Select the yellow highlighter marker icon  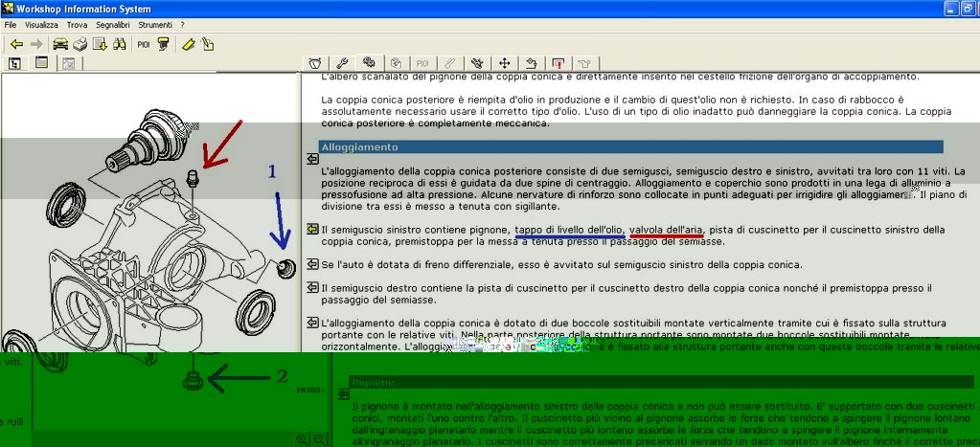tap(188, 44)
